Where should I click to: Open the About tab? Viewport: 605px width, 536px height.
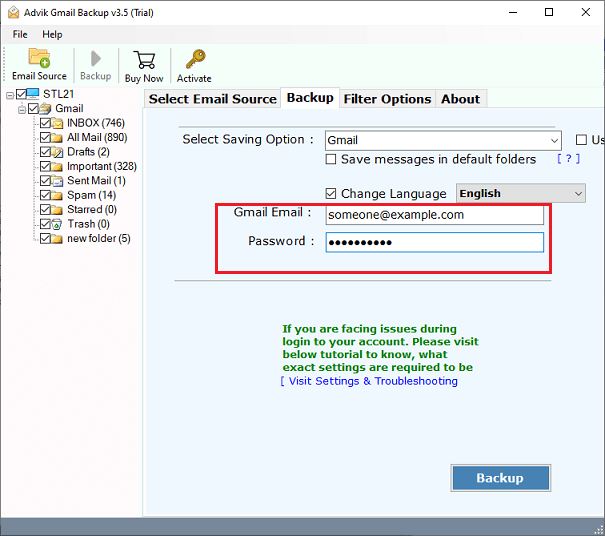461,99
